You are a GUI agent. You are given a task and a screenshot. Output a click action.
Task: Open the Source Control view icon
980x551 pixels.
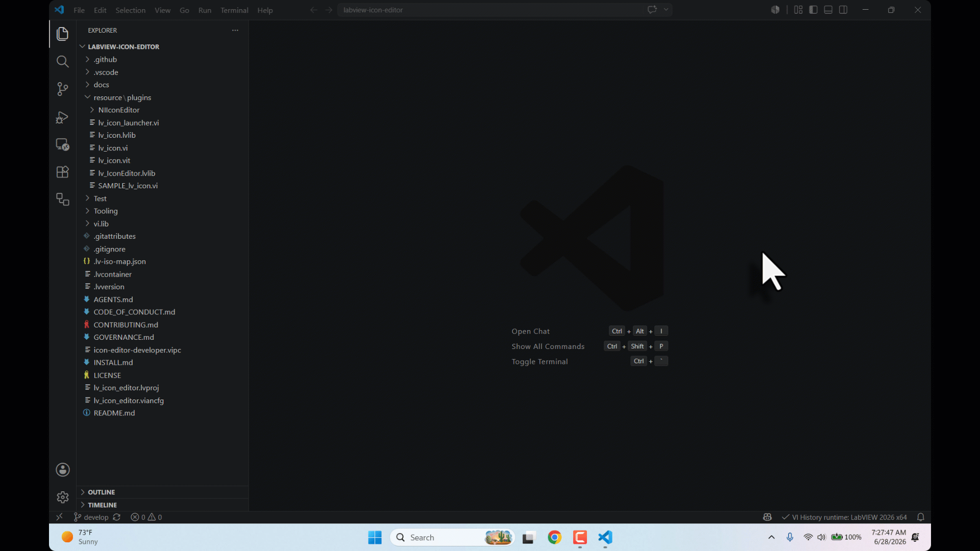coord(62,89)
